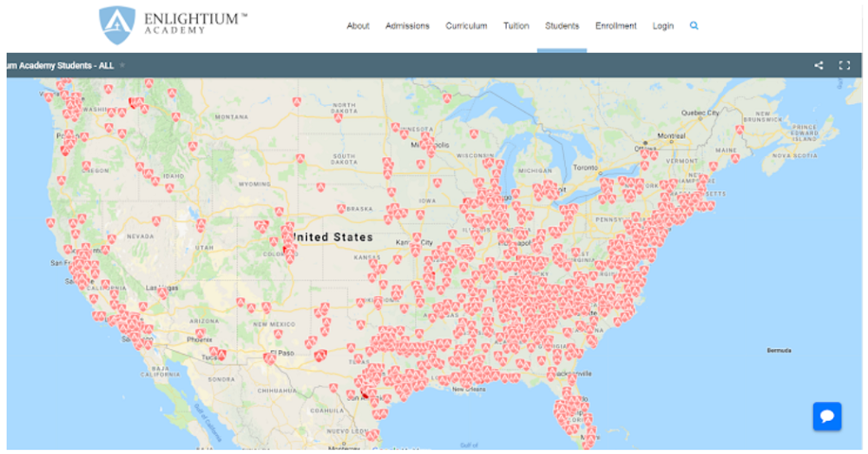This screenshot has width=868, height=454.
Task: Click the BAJA CALIFORNIA map label
Action: click(x=161, y=372)
